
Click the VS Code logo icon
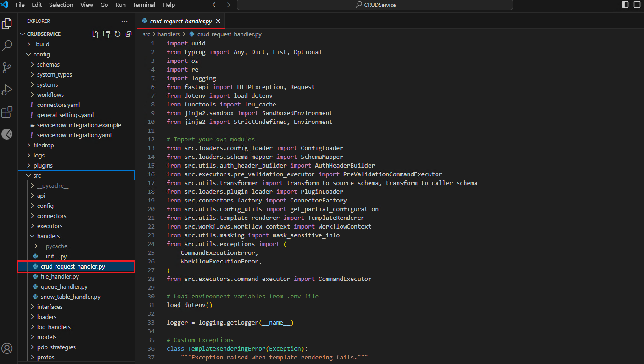point(5,5)
